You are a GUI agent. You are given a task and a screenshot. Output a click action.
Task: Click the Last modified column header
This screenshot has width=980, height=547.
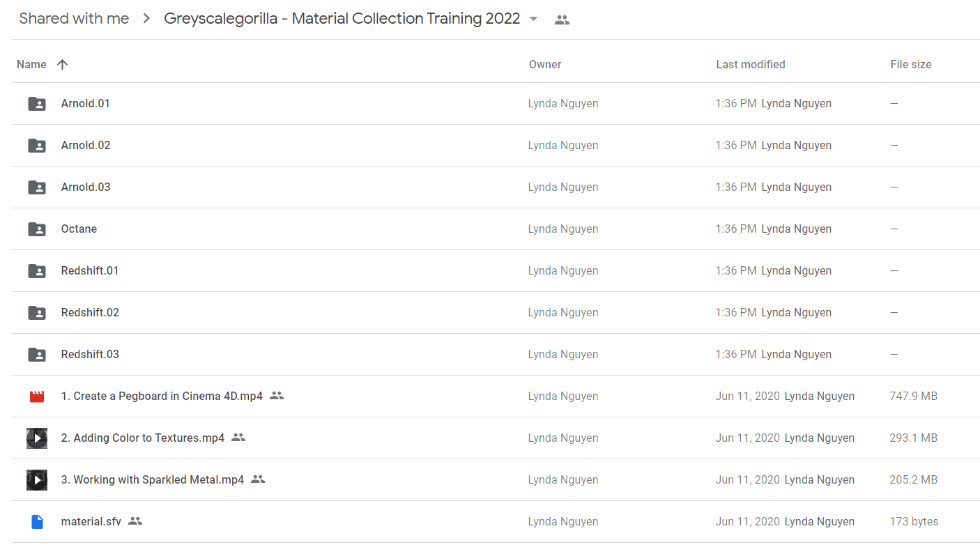[751, 64]
